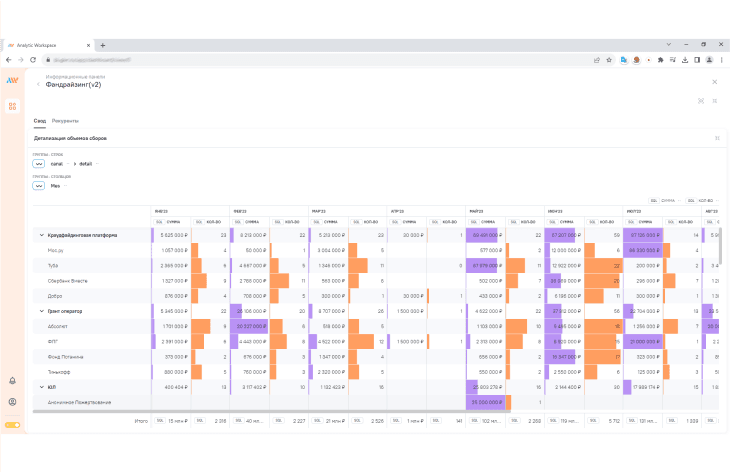
Task: Open user profile icon in sidebar
Action: [13, 402]
